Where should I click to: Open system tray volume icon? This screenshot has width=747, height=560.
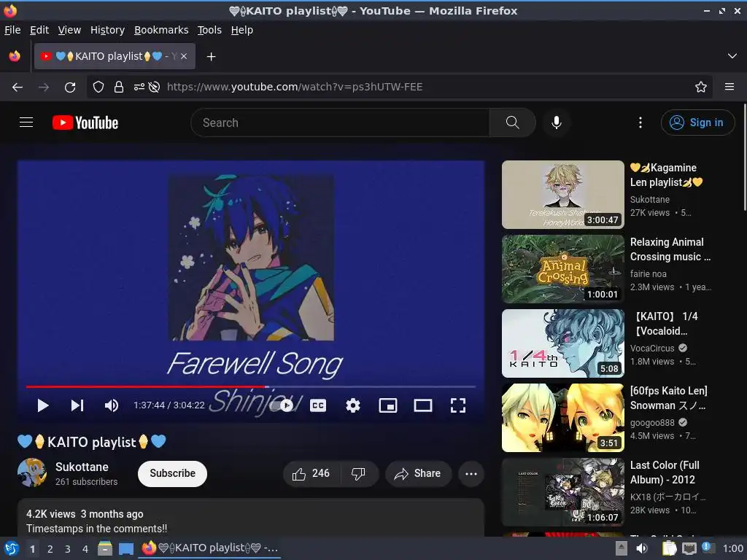[642, 548]
